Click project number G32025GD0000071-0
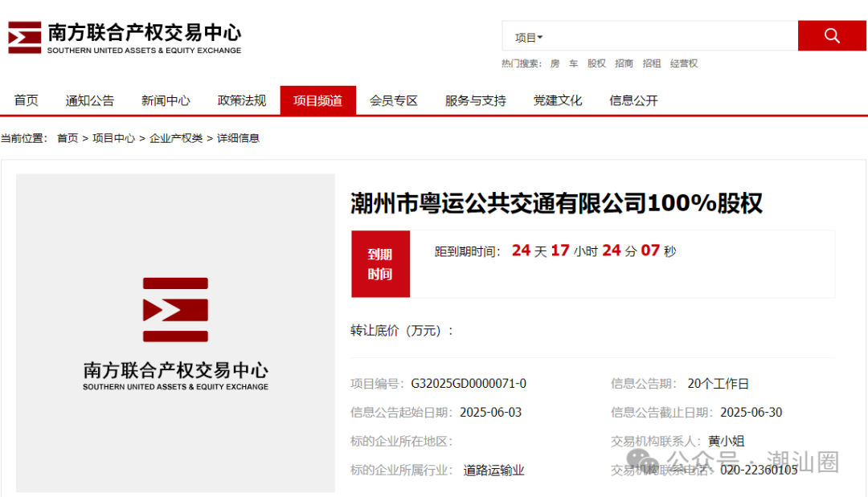This screenshot has height=497, width=868. [x=469, y=384]
